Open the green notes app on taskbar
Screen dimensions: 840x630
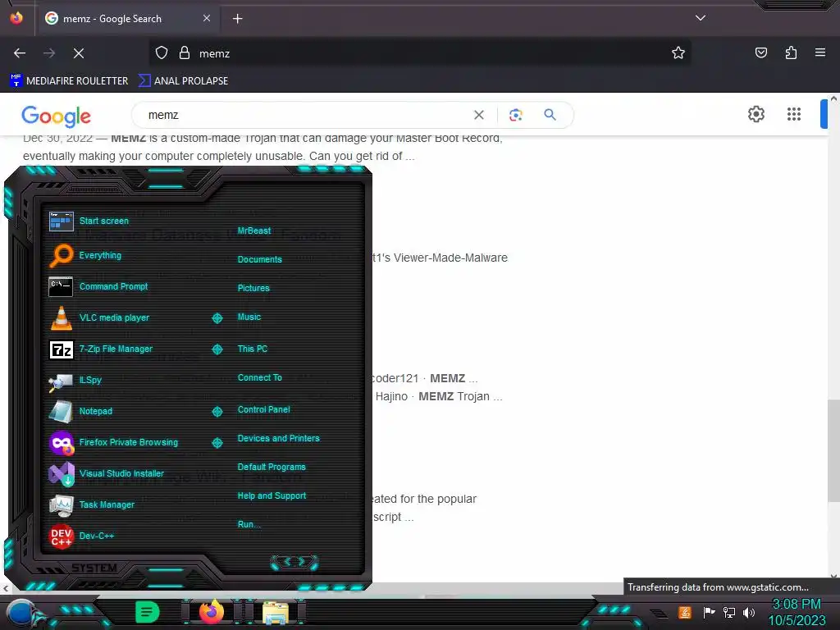[x=148, y=612]
